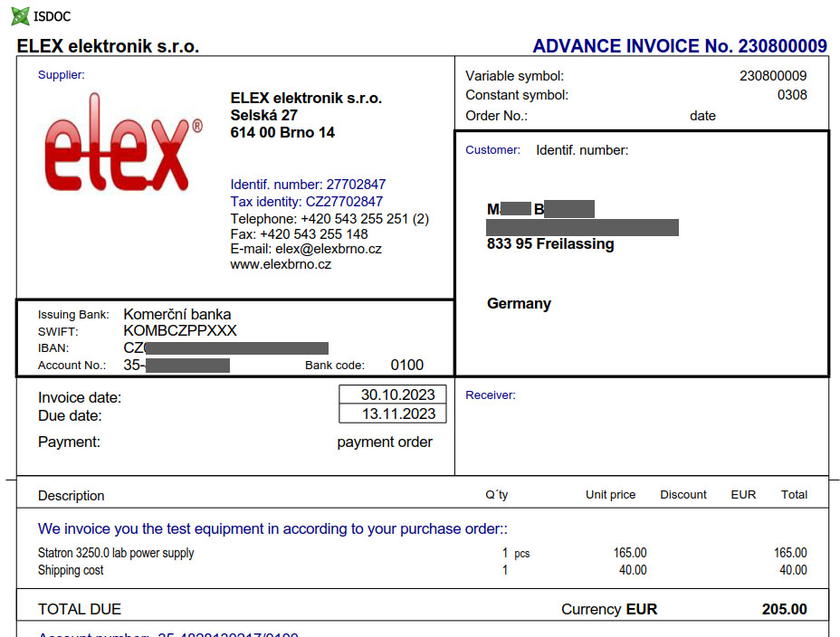Click the Unit price column header

pyautogui.click(x=610, y=495)
